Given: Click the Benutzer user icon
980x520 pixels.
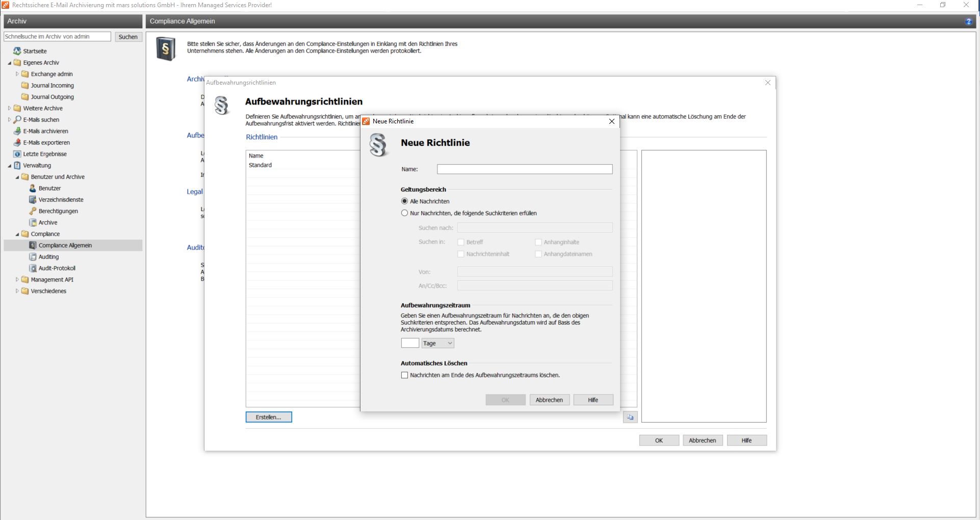Looking at the screenshot, I should pos(33,188).
